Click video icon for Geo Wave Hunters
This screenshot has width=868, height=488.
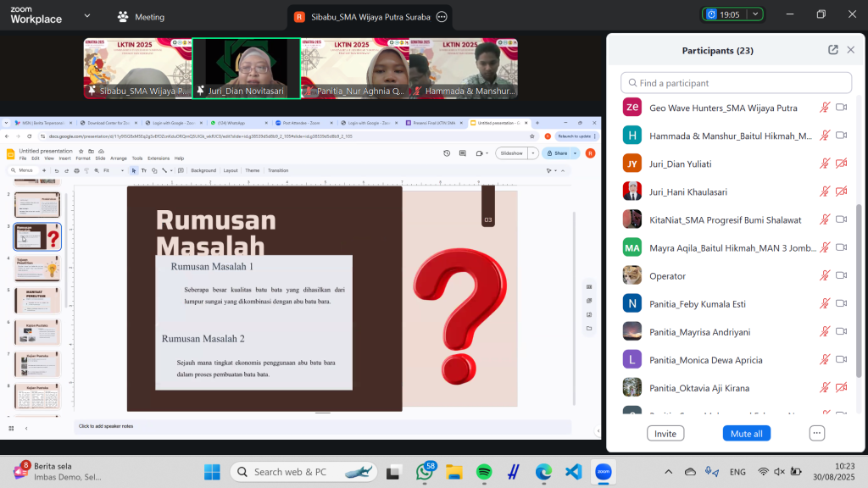pos(841,108)
